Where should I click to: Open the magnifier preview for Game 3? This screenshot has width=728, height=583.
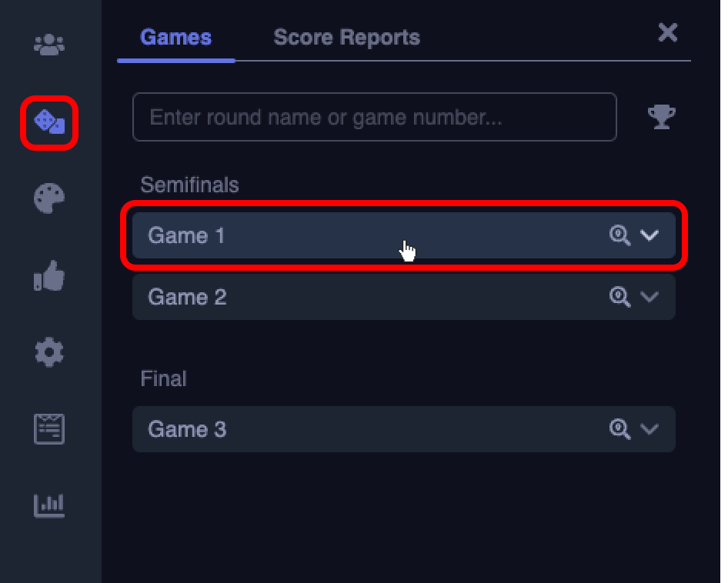click(619, 429)
